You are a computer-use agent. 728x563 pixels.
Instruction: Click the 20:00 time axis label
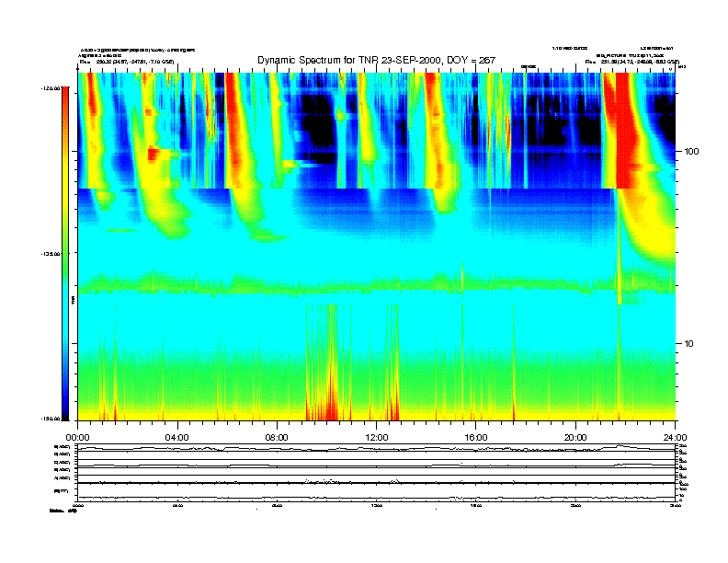coord(575,438)
